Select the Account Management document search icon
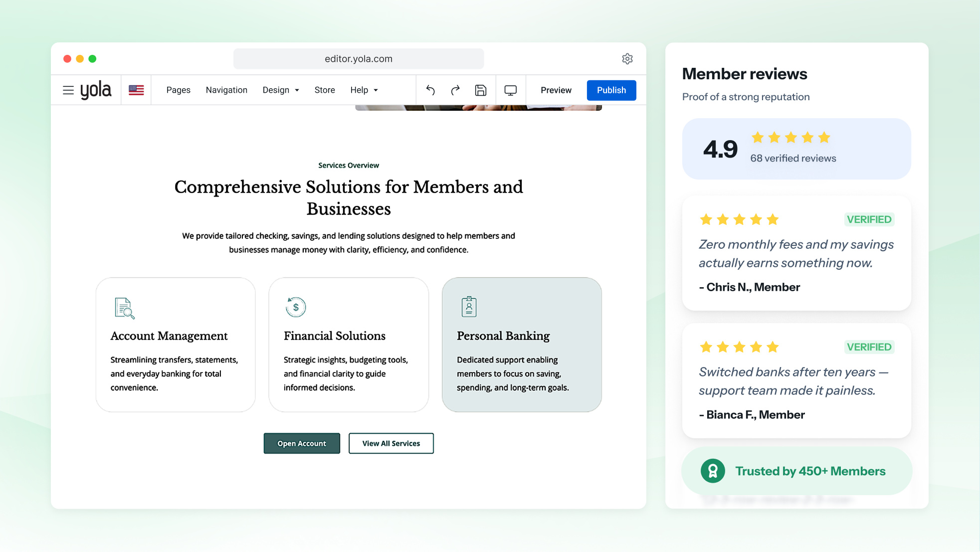980x552 pixels. (x=124, y=308)
